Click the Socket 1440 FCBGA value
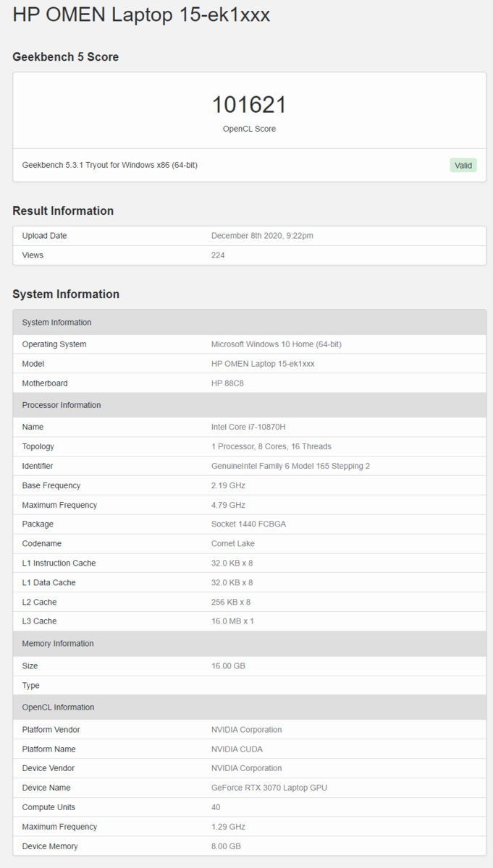493x868 pixels. pyautogui.click(x=248, y=524)
